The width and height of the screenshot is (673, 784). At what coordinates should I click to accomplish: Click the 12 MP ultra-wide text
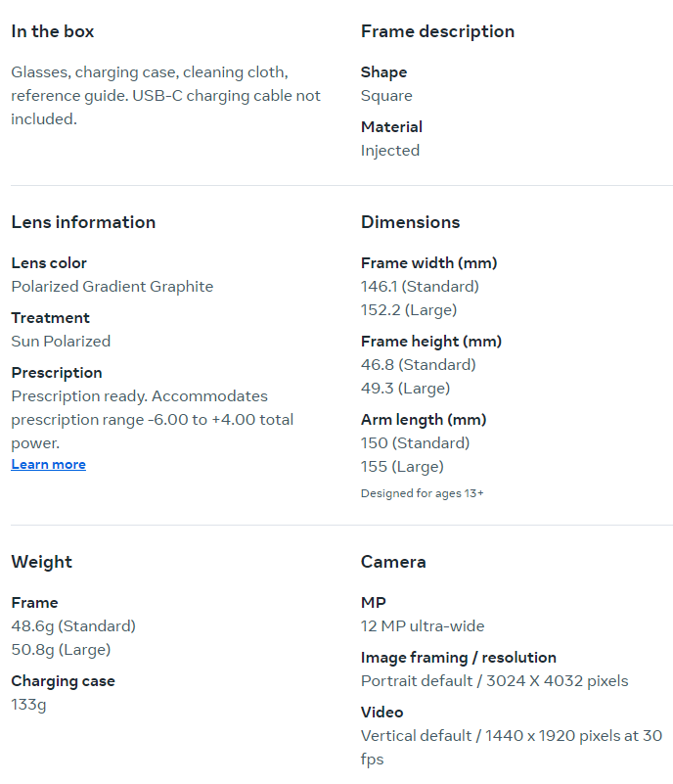(423, 626)
